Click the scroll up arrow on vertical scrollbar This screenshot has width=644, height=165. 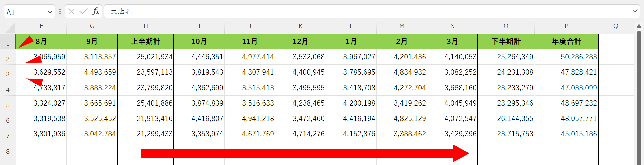coord(639,26)
